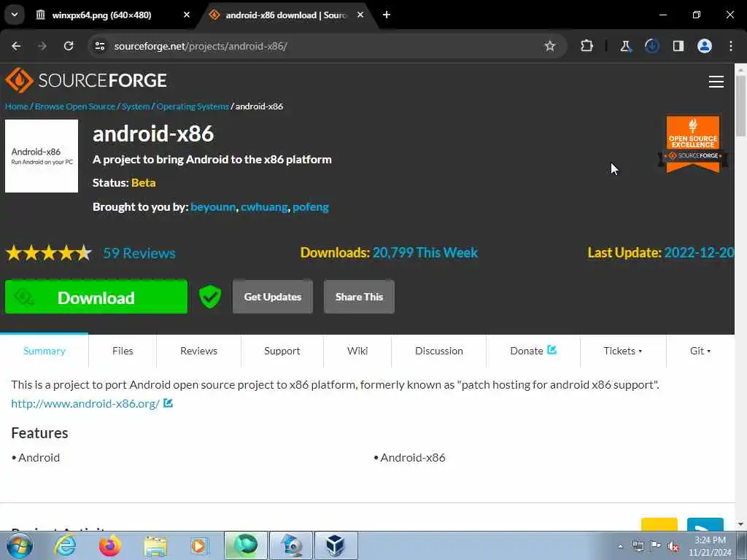747x560 pixels.
Task: Open the hamburger menu on SourceForge
Action: [716, 82]
